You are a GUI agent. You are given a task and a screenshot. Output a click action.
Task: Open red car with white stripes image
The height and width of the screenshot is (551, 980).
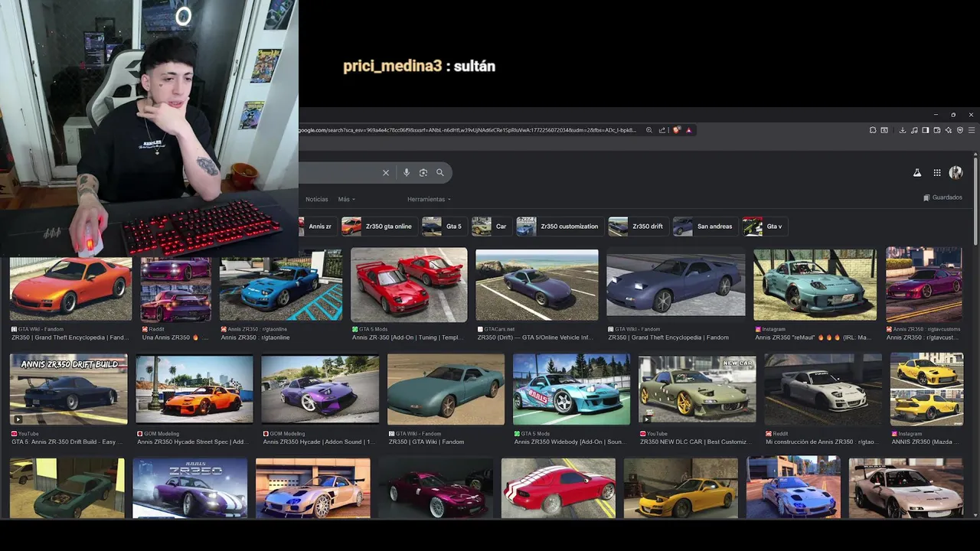point(558,488)
